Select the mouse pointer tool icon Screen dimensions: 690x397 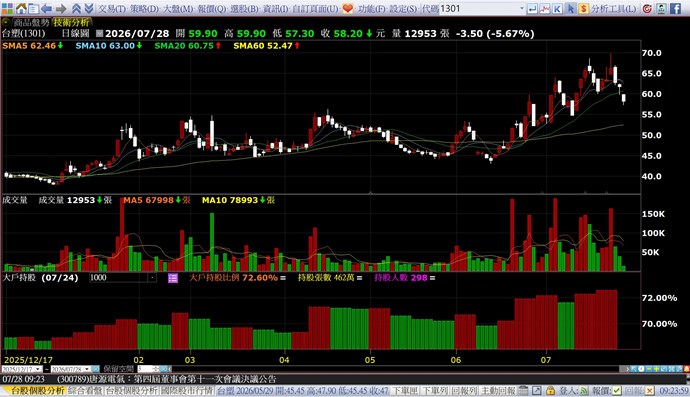(x=570, y=8)
